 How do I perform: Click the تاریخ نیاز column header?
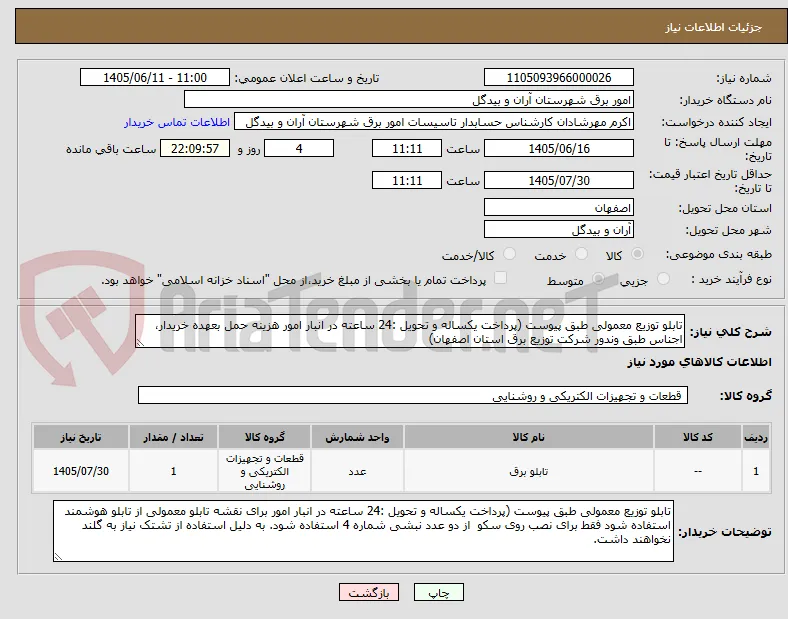coord(81,437)
